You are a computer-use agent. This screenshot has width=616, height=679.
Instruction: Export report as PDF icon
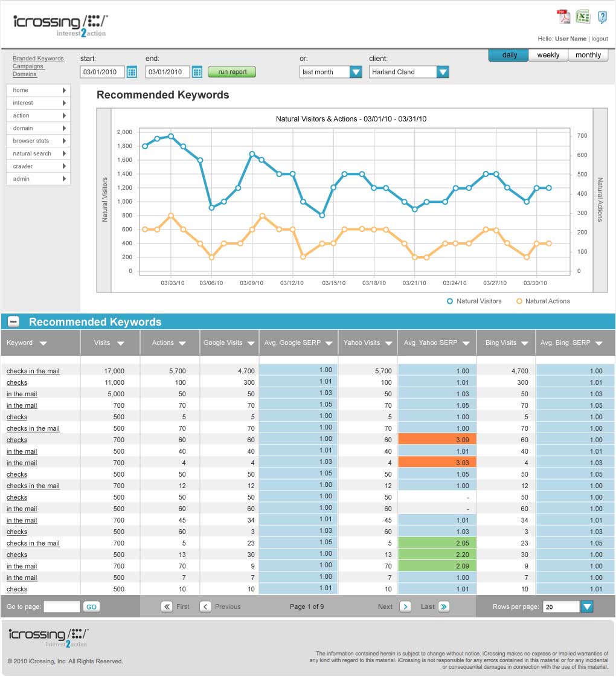pos(563,16)
